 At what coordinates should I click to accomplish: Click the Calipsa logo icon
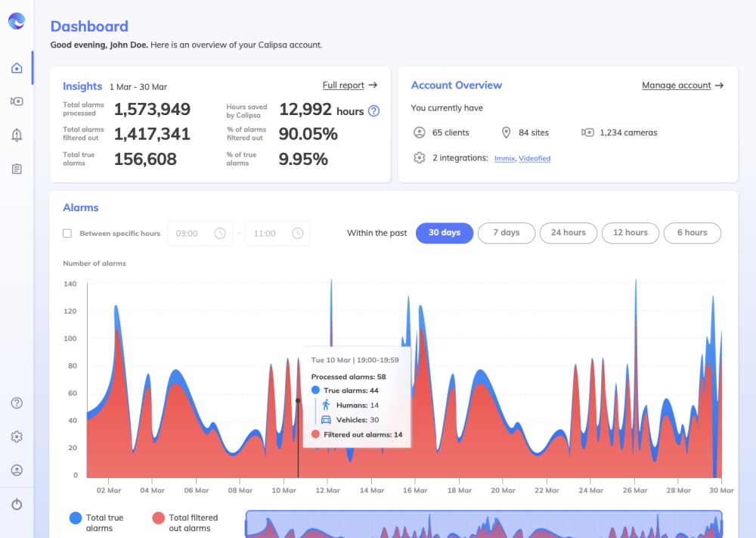click(x=17, y=21)
